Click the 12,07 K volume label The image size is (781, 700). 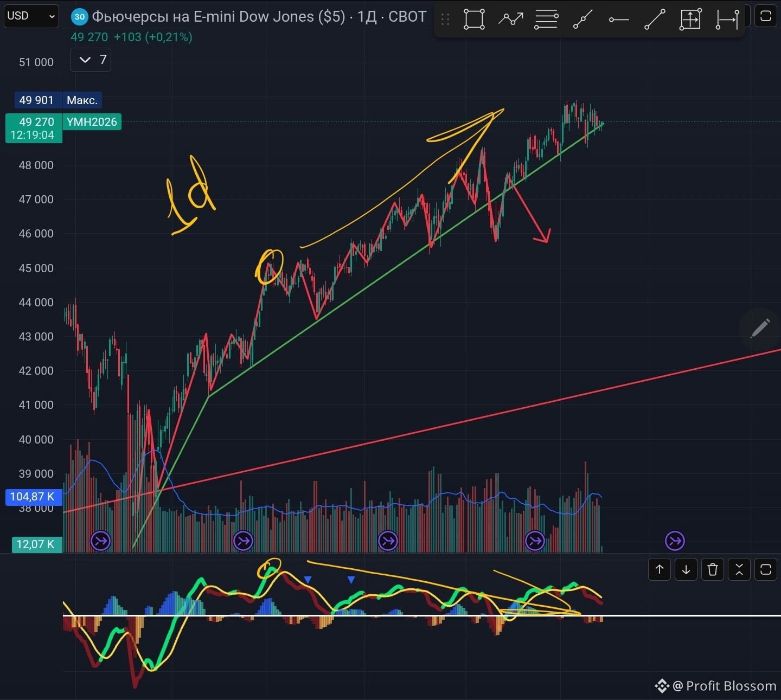click(37, 544)
